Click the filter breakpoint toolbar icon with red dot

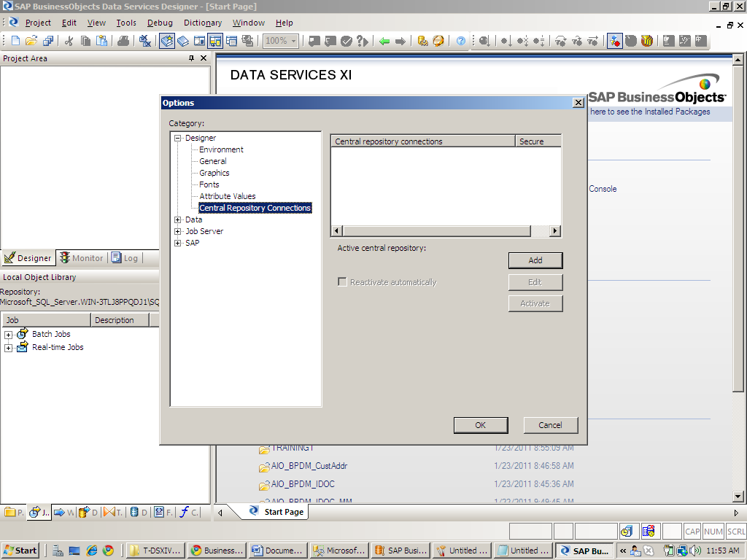click(614, 41)
